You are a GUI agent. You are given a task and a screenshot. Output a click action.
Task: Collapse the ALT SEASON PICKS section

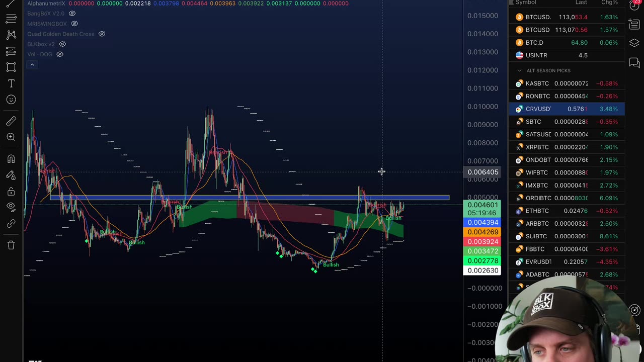click(520, 70)
